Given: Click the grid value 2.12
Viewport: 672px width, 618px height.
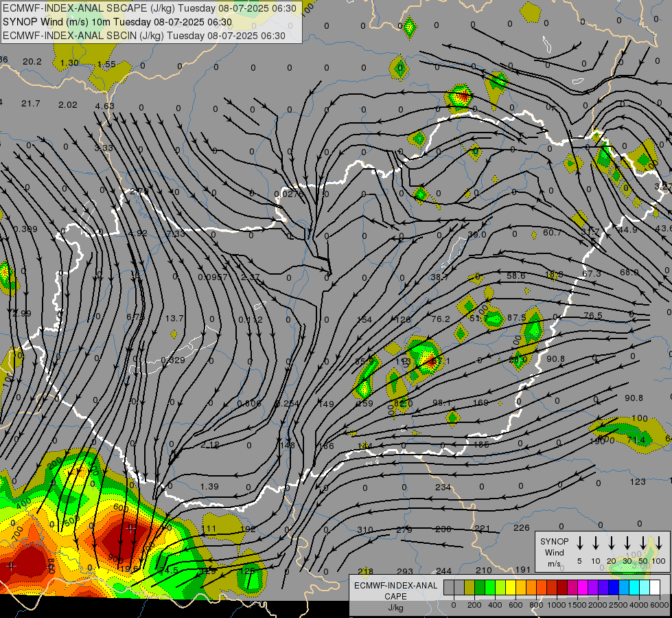Looking at the screenshot, I should click(x=210, y=445).
